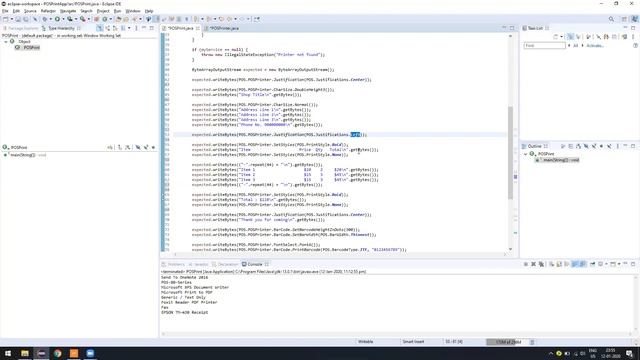The width and height of the screenshot is (640, 360).
Task: Click the Save All icon in toolbar
Action: point(26,19)
